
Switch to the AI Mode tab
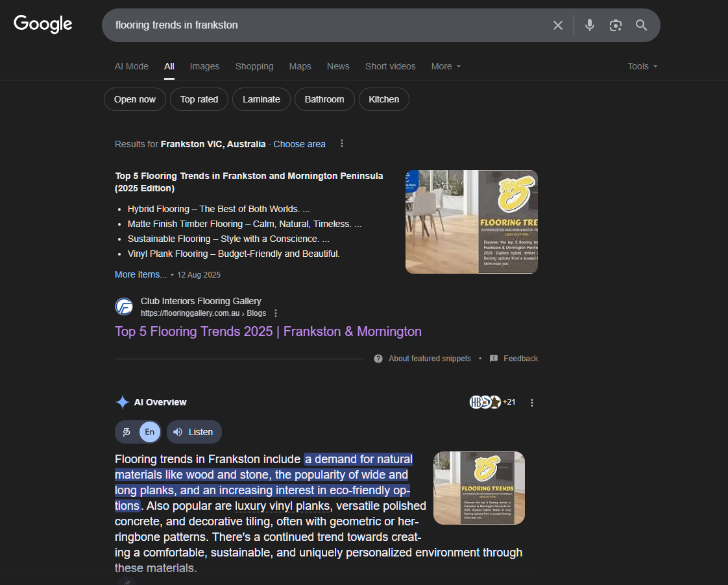pos(132,66)
